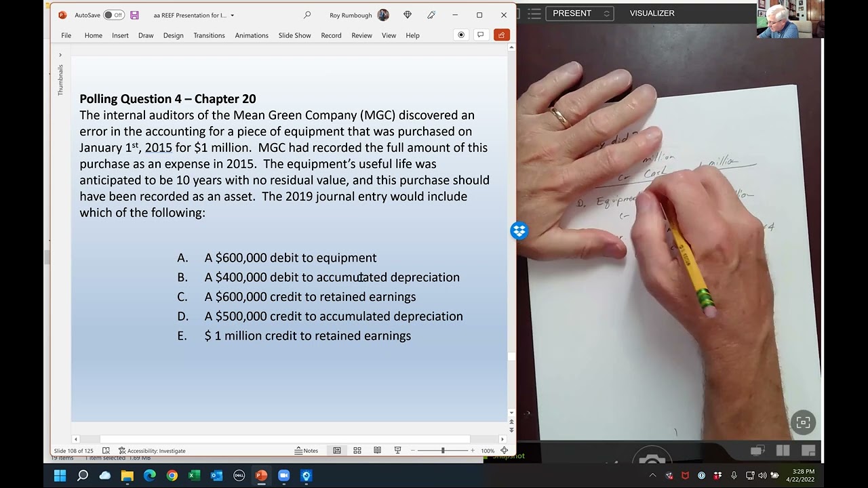Open the Comments pane icon
868x488 pixels.
click(x=481, y=35)
